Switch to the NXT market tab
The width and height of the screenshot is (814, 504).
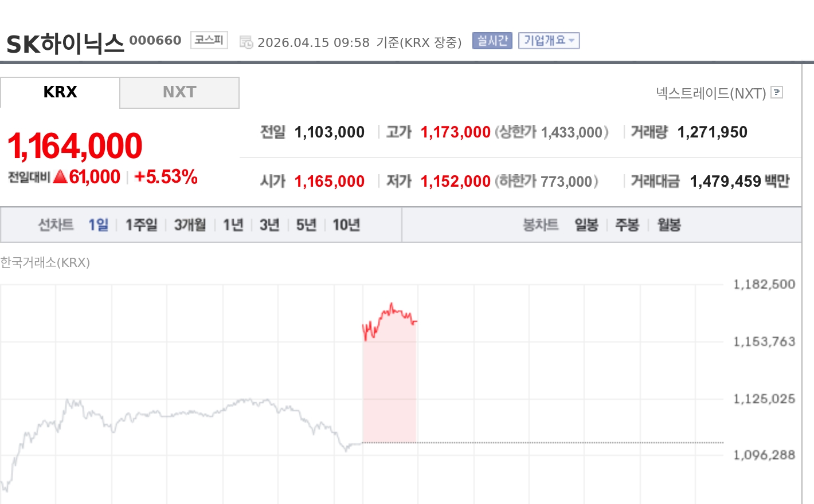[x=179, y=92]
